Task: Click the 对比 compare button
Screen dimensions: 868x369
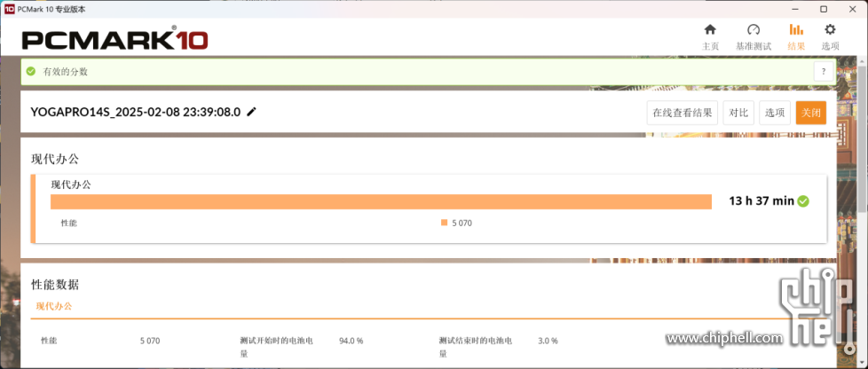Action: (738, 113)
